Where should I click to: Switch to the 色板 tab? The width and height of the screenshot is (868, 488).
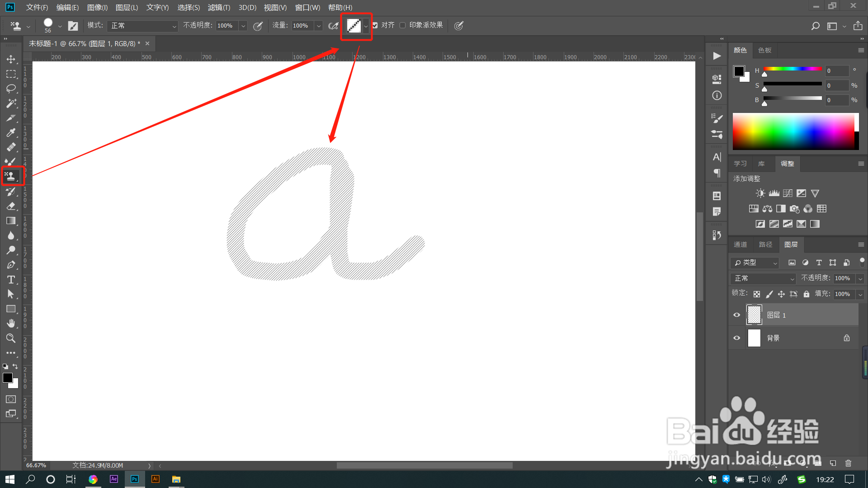pos(764,50)
